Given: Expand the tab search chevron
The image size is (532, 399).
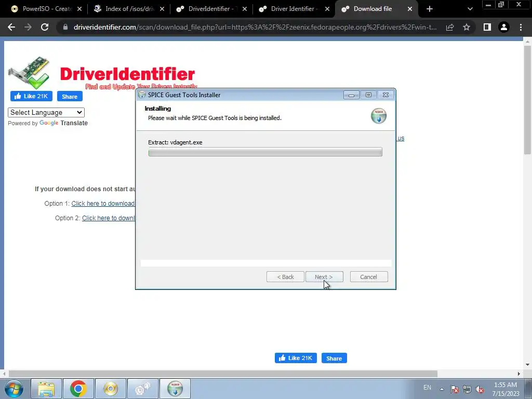Looking at the screenshot, I should click(470, 9).
